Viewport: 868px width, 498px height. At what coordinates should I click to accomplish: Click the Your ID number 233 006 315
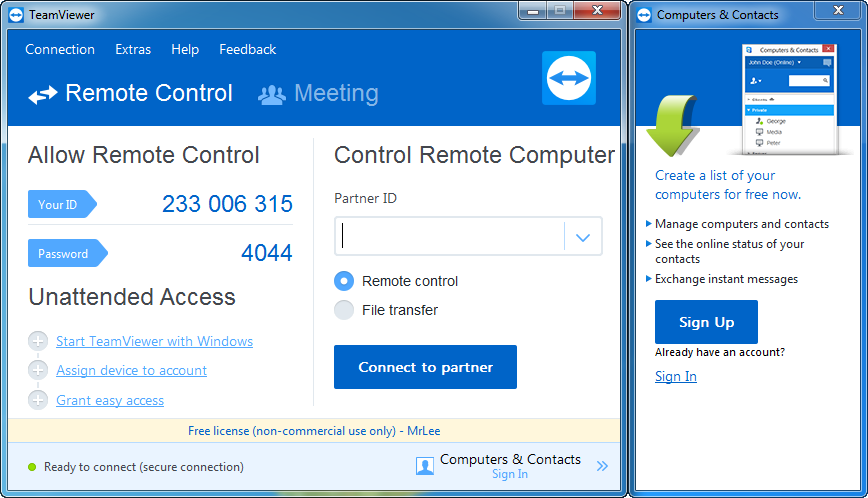tap(227, 204)
